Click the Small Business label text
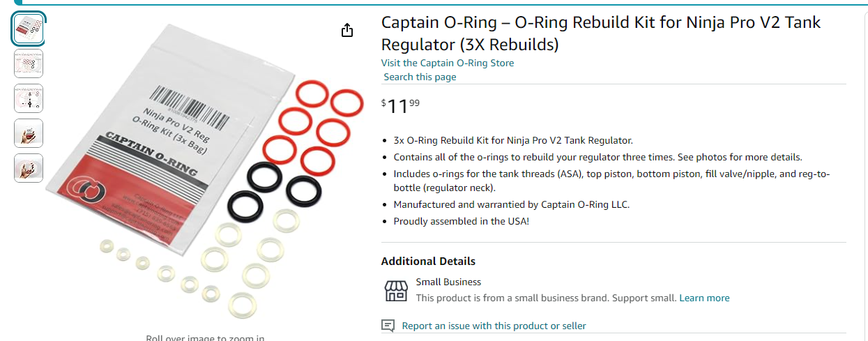The height and width of the screenshot is (341, 868). click(x=448, y=282)
